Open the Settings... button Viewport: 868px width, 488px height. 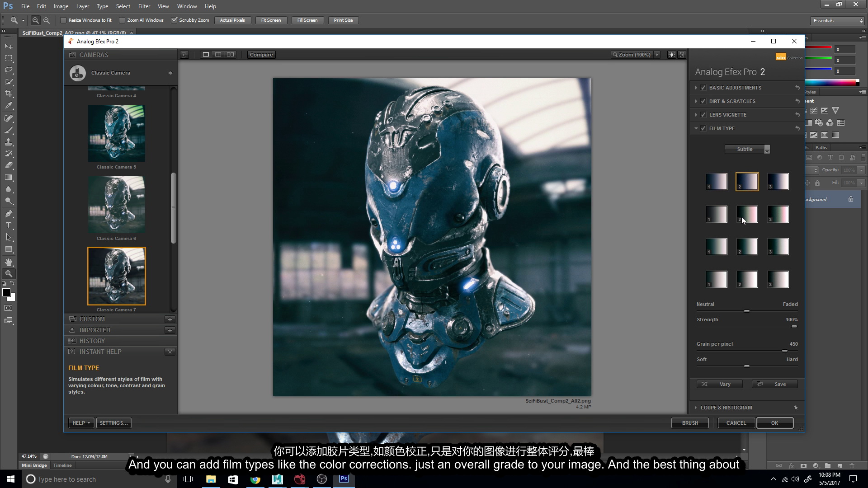pyautogui.click(x=114, y=423)
